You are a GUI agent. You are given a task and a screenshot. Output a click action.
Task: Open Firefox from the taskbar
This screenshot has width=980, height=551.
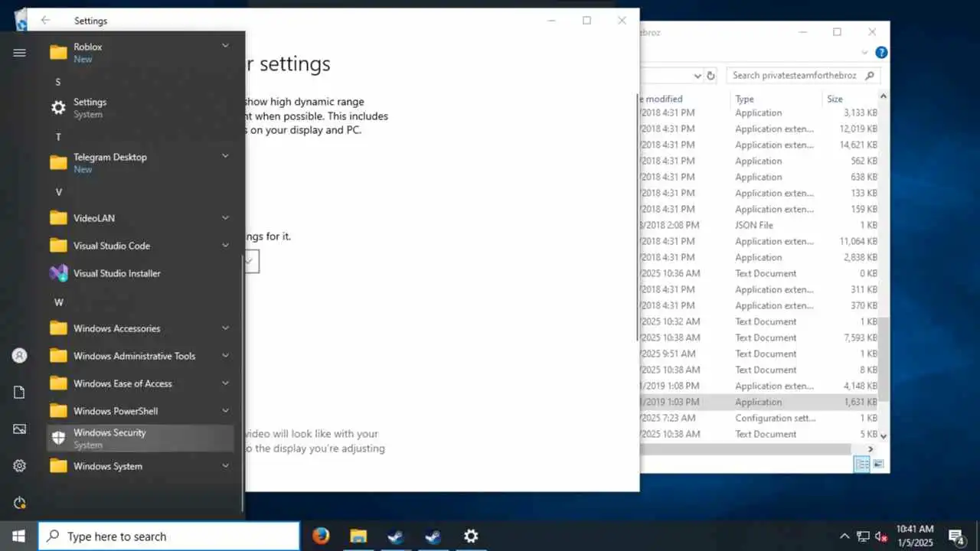(321, 536)
